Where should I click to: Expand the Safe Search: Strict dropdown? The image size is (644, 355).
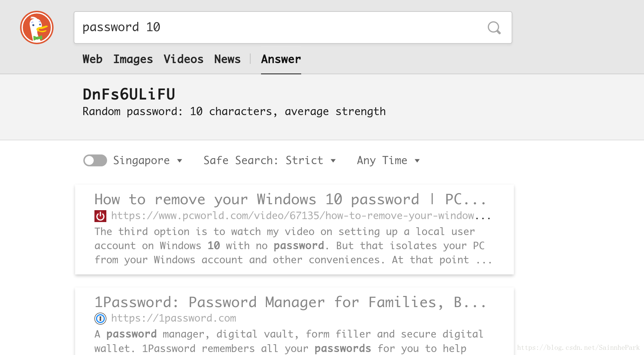(x=270, y=160)
